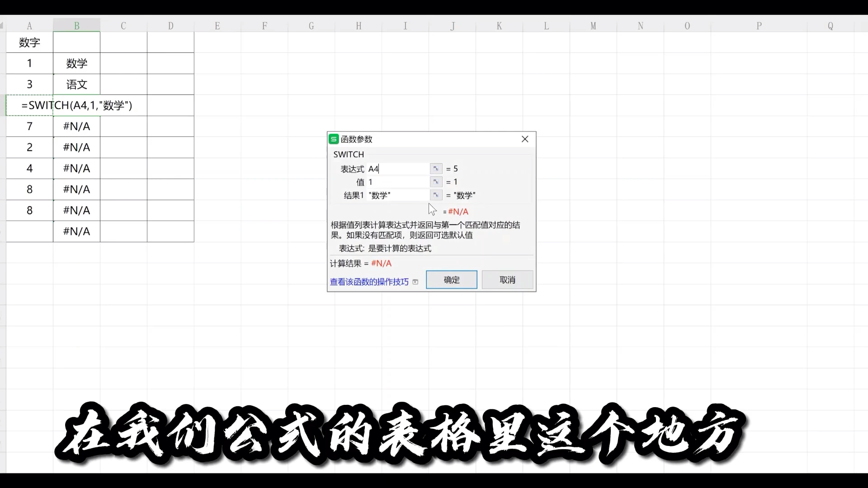Click the WPS logo icon in dialog title
Viewport: 868px width, 488px height.
pyautogui.click(x=334, y=139)
